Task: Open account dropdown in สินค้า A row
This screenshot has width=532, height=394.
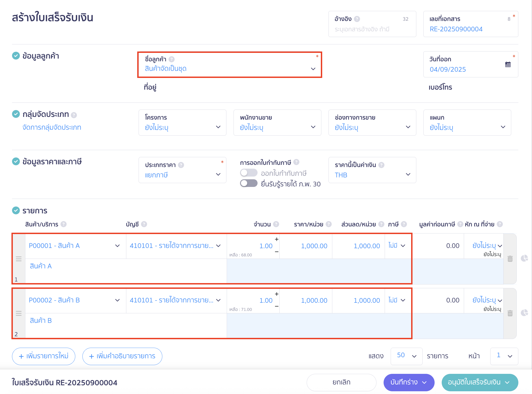Action: tap(176, 246)
